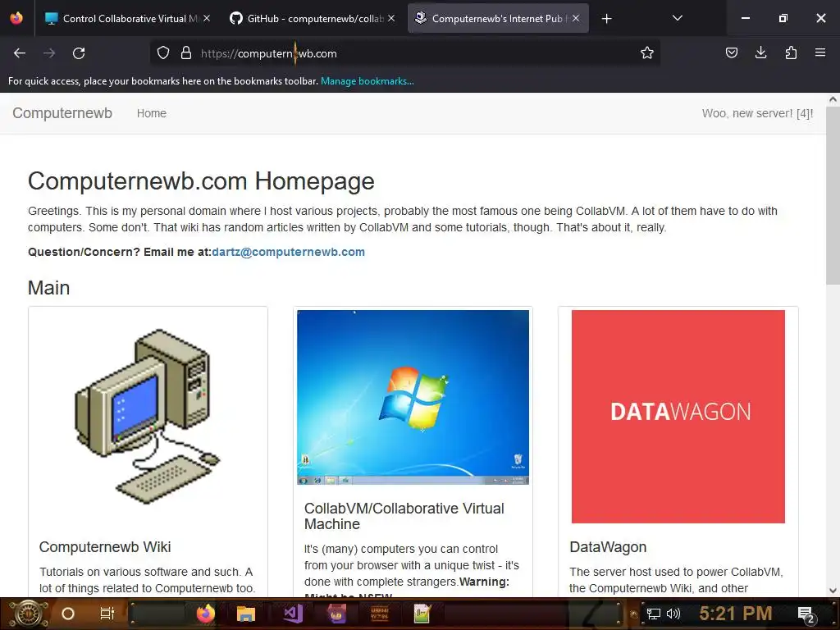Open the purple cat app on taskbar
Image resolution: width=840 pixels, height=630 pixels.
pos(336,614)
